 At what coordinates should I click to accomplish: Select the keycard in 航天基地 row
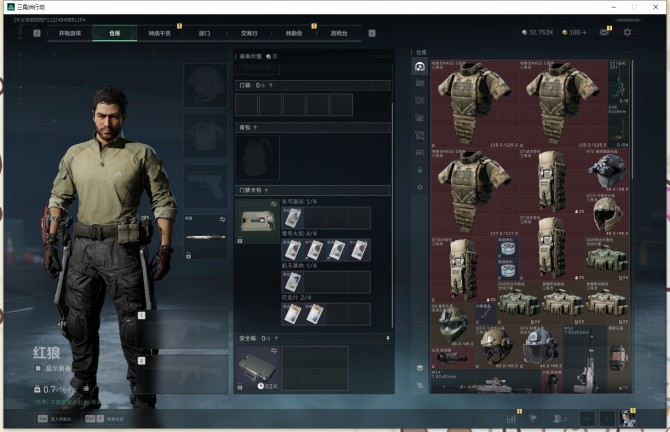293,282
